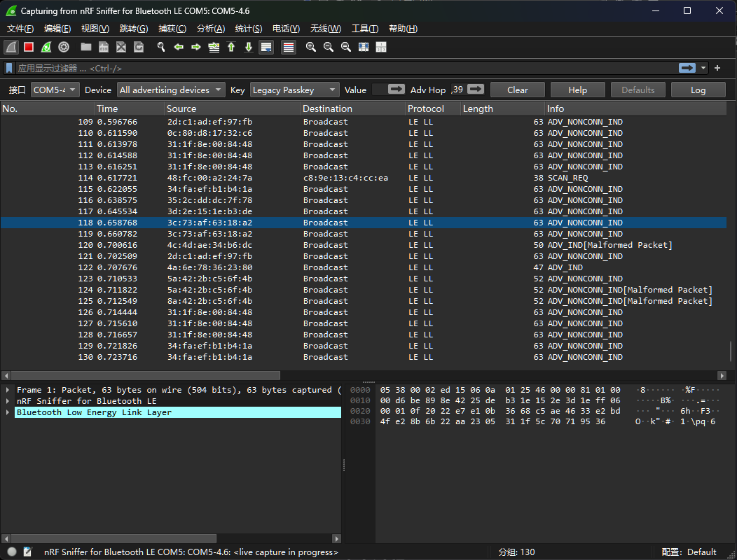Select packet 122 ADV_IND row
The image size is (737, 560).
click(x=364, y=267)
